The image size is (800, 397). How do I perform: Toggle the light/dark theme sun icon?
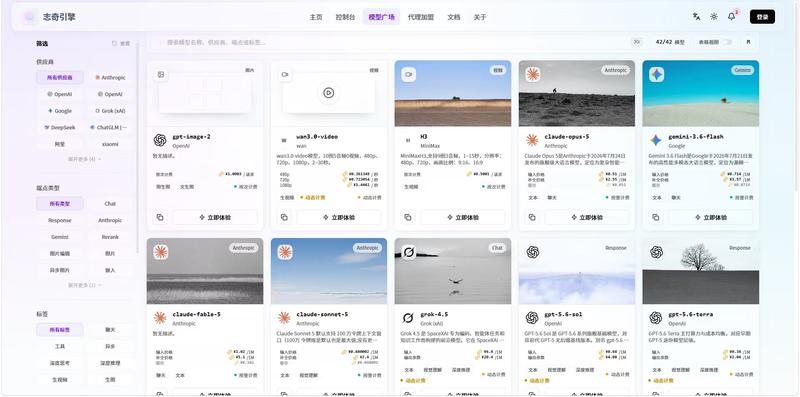[714, 17]
